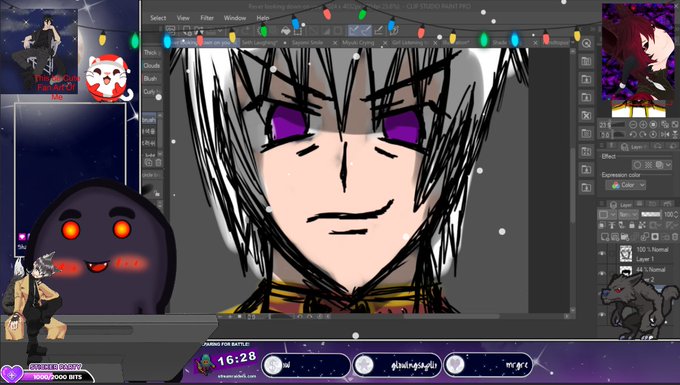This screenshot has width=680, height=385.
Task: Switch to the Girl Listening canvas tab
Action: (x=408, y=43)
